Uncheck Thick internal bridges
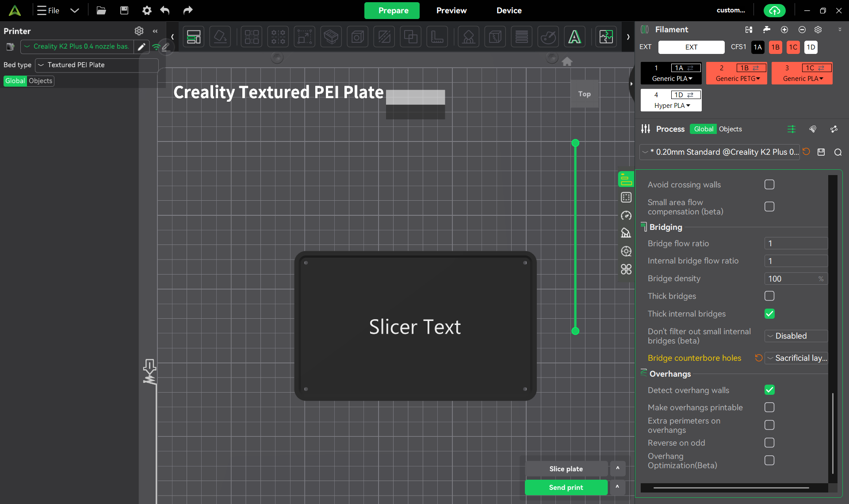Screen dimensions: 849x504 (x=769, y=314)
